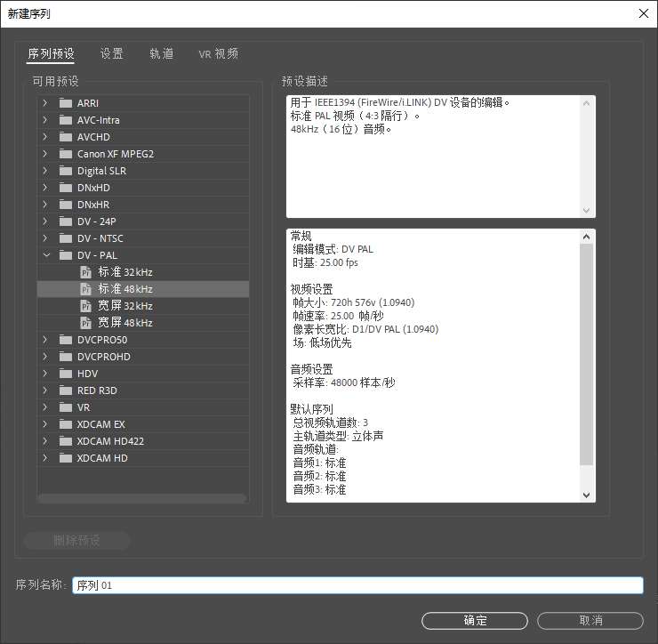Screen dimensions: 658x644
Task: Click the preset icon for 宽屏 48kHz
Action: [85, 323]
